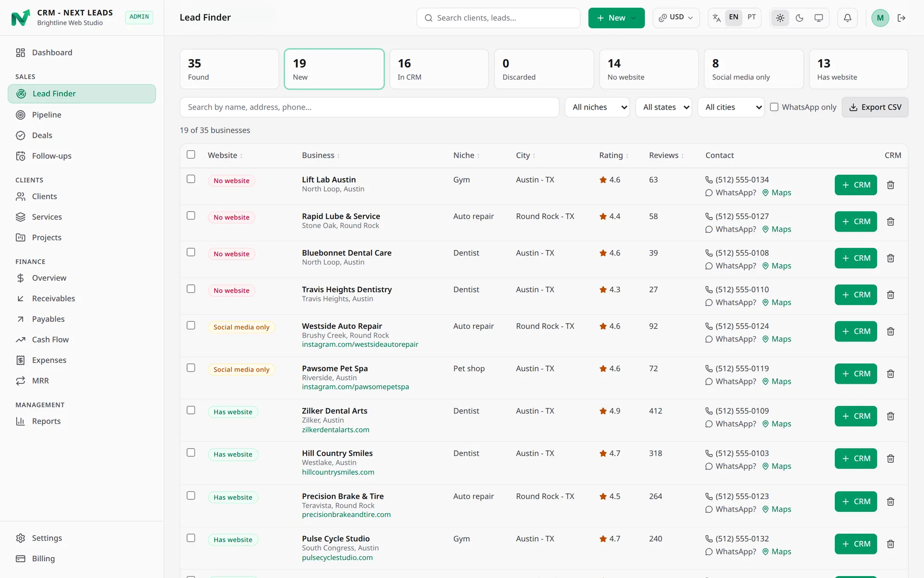Open instagram.com/westsideautorepair link

pyautogui.click(x=360, y=344)
